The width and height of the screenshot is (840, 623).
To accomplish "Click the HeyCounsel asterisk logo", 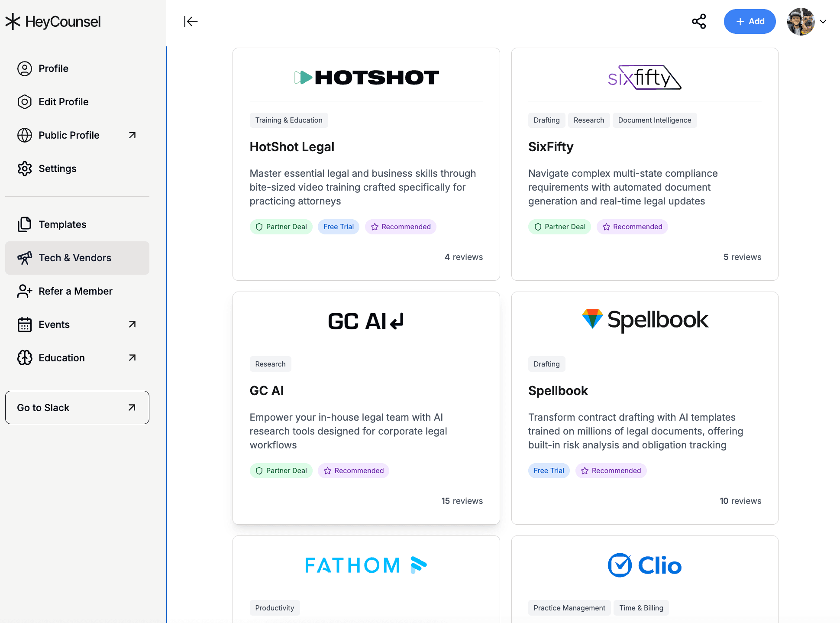I will 13,21.
